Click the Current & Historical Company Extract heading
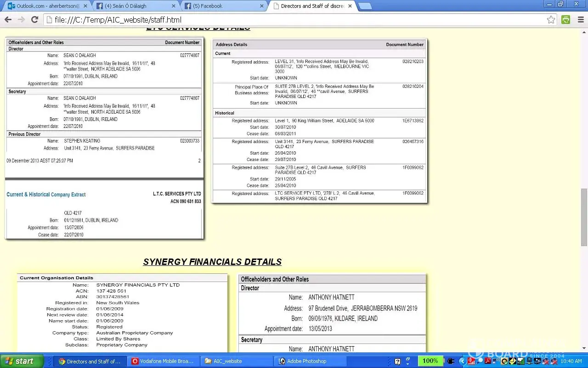Image resolution: width=588 pixels, height=368 pixels. (x=46, y=195)
